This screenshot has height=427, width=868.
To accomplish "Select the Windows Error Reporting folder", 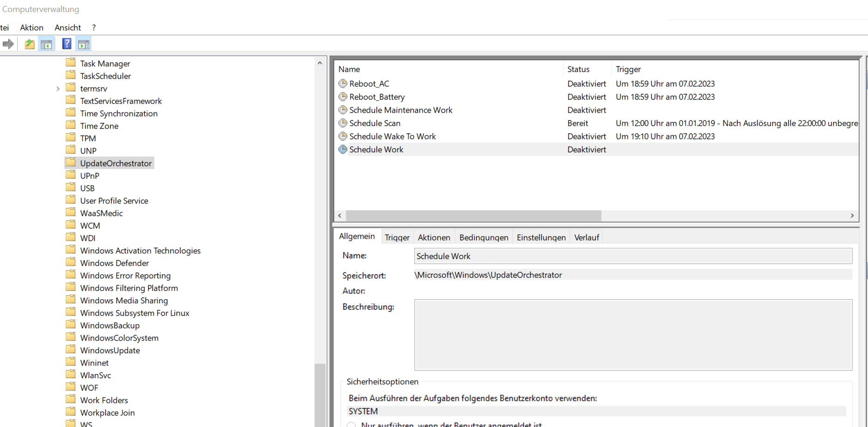I will (x=125, y=276).
